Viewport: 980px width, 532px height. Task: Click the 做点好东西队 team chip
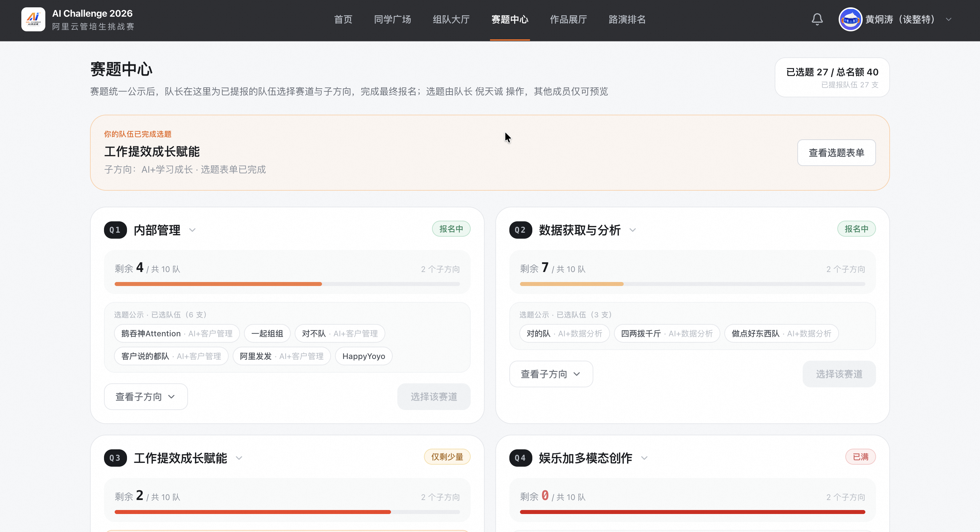[781, 334]
